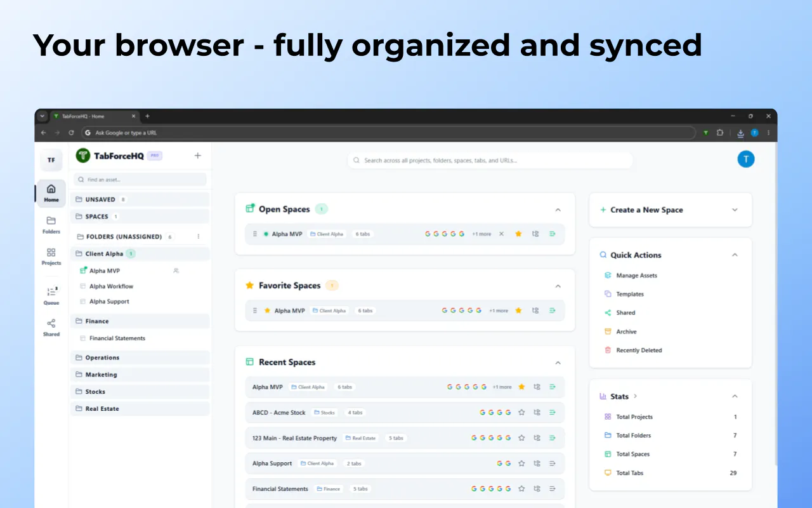Select the Real Estate folder in sidebar
The width and height of the screenshot is (812, 508).
pyautogui.click(x=140, y=409)
